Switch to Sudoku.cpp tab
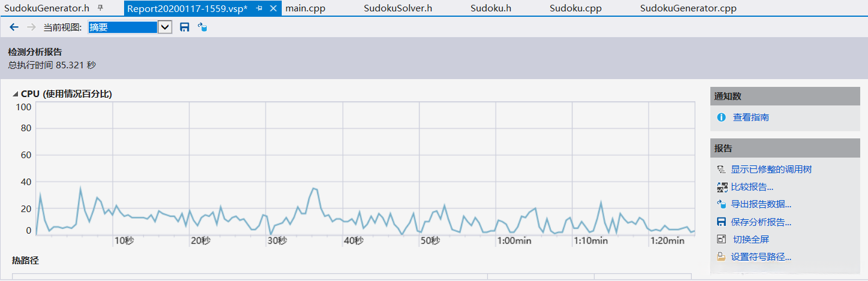 click(575, 8)
